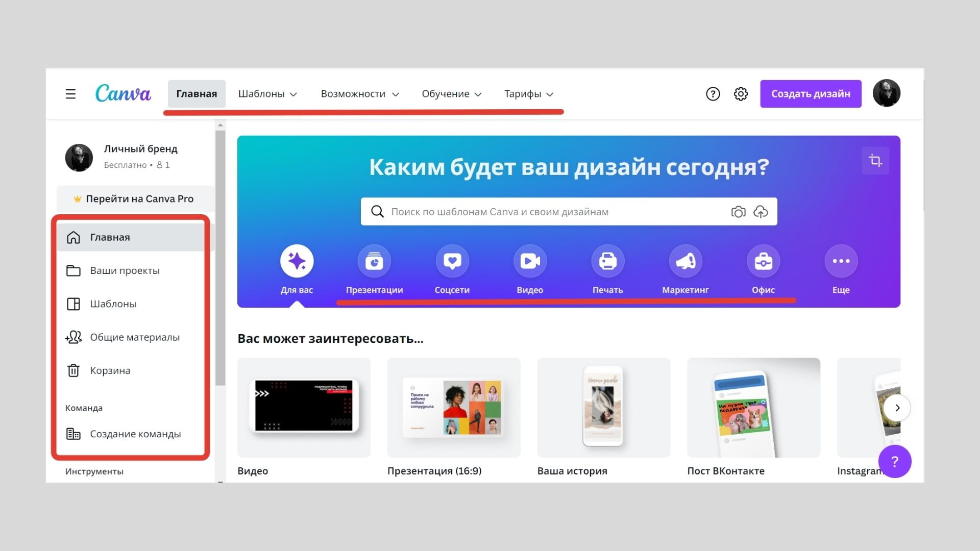Select the Для вас sparkle icon
Screen dimensions: 980x551
(x=297, y=261)
